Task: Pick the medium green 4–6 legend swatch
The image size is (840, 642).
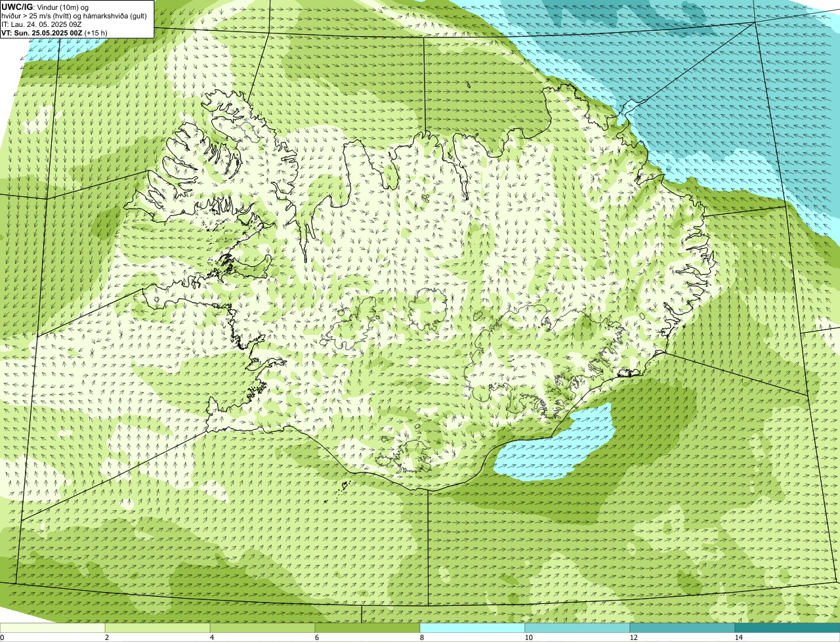Action: tap(262, 628)
